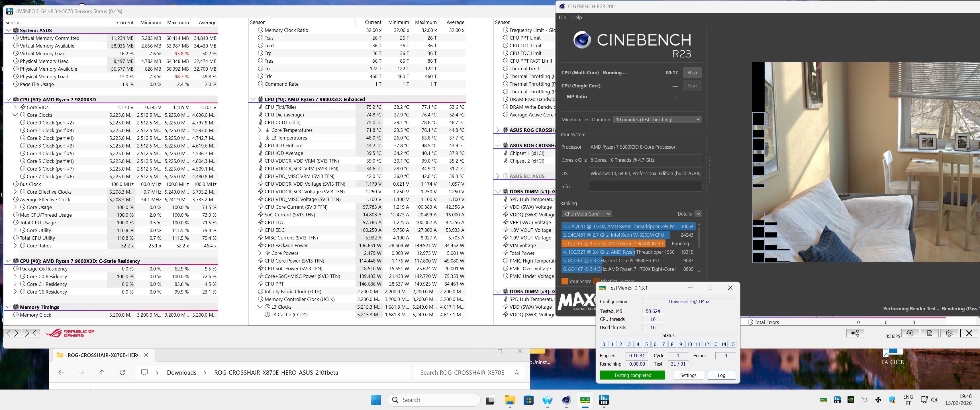Viewport: 980px width, 410px height.
Task: Stop the running Cinebench multi core test
Action: tap(692, 73)
